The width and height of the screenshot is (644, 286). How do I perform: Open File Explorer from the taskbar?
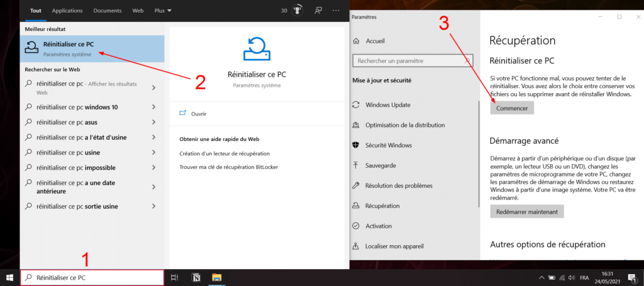[x=216, y=277]
